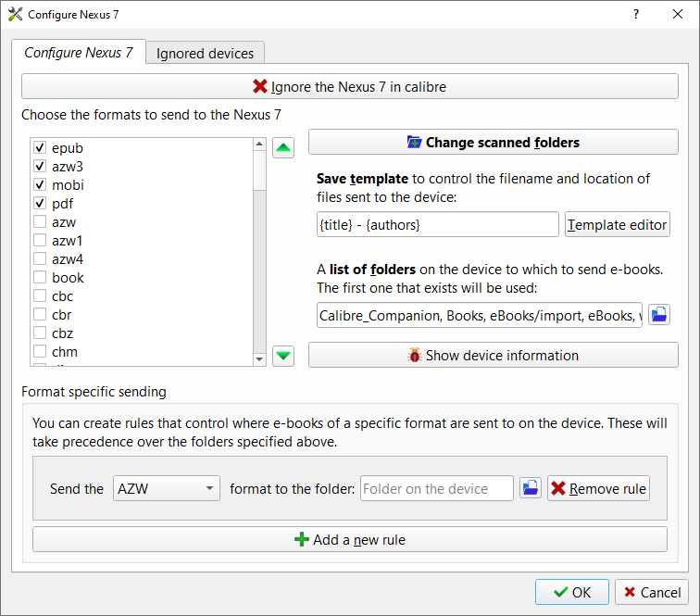Click the green down arrow to move format down
The width and height of the screenshot is (700, 616).
tap(283, 356)
